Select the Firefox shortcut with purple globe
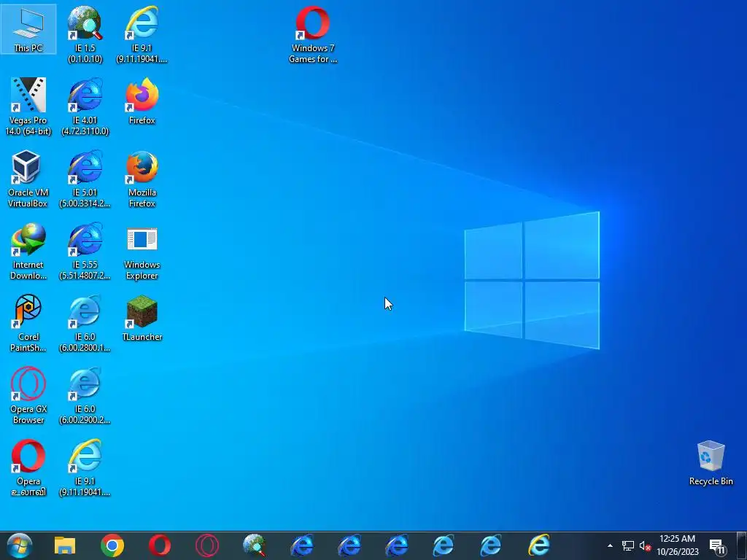 coord(142,101)
